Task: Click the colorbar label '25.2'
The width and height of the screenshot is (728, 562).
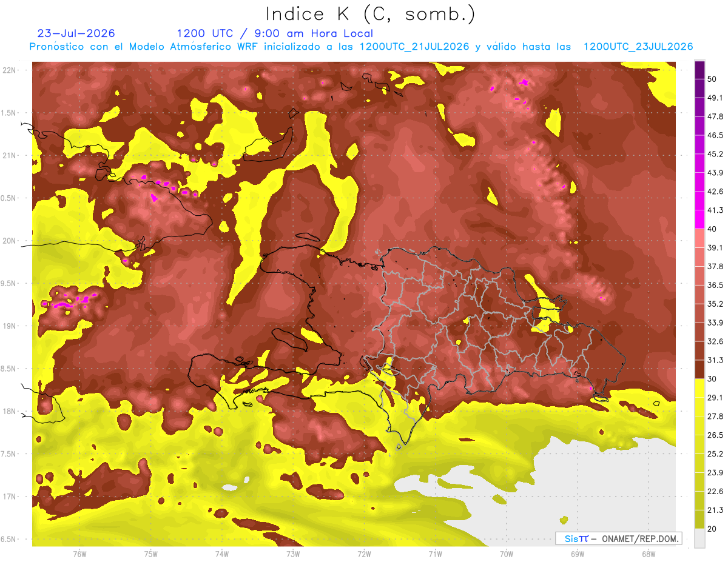Action: coord(715,454)
